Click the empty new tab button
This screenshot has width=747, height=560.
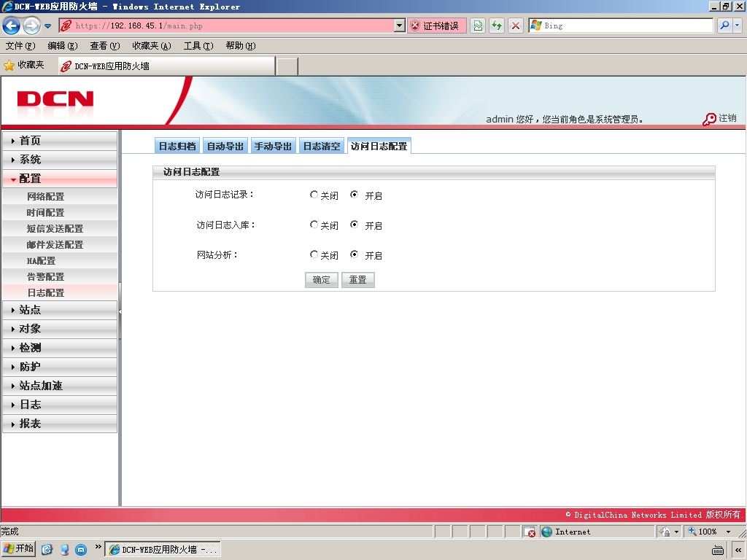287,66
